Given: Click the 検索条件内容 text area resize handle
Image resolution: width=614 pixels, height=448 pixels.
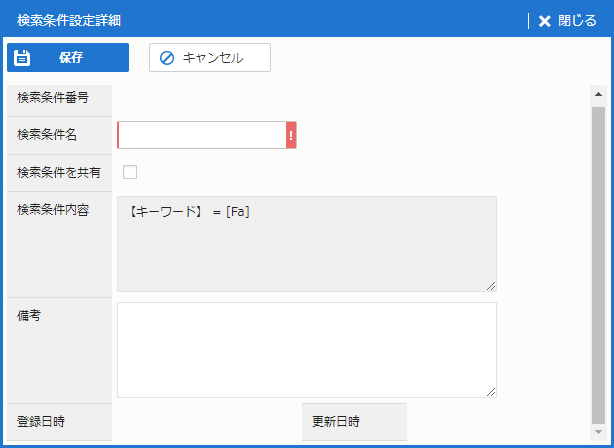Looking at the screenshot, I should coord(491,286).
